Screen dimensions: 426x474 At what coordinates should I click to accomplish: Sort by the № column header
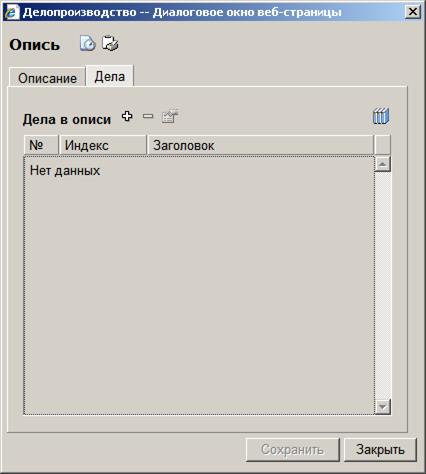click(x=41, y=145)
